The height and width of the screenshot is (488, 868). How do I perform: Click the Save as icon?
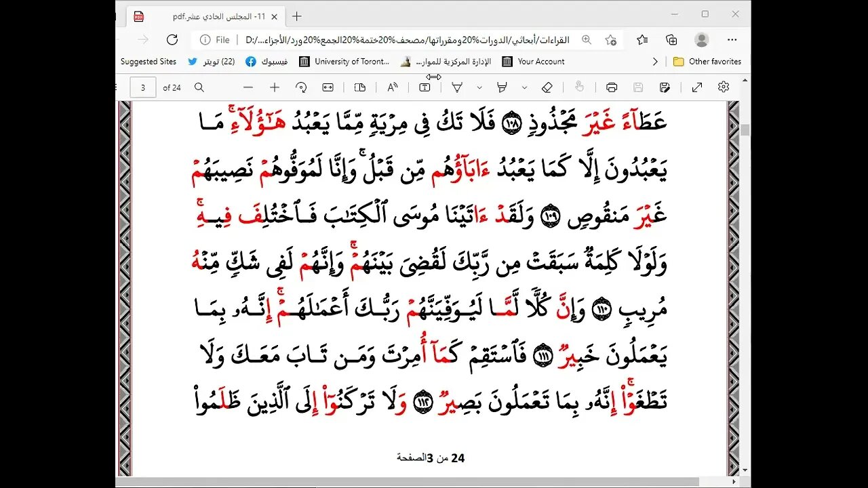tap(665, 87)
